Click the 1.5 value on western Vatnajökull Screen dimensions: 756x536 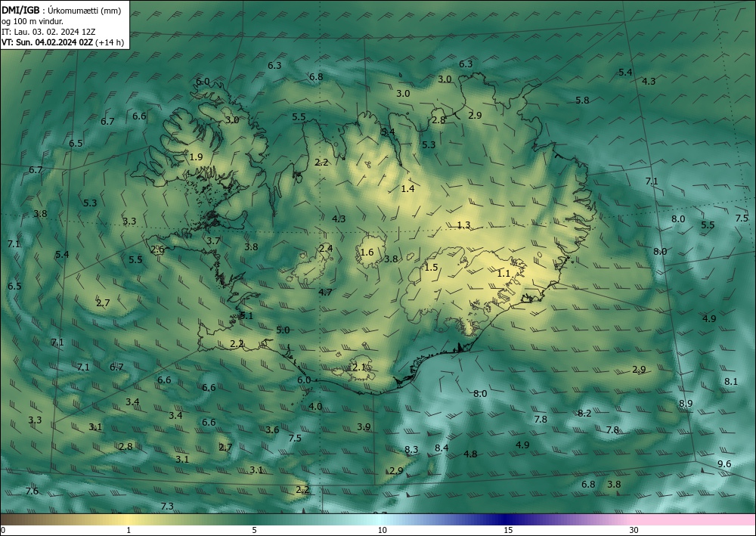pos(431,267)
